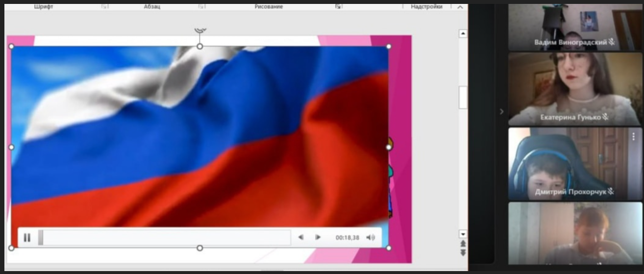Step the video forward one frame
The width and height of the screenshot is (644, 274).
click(x=318, y=237)
